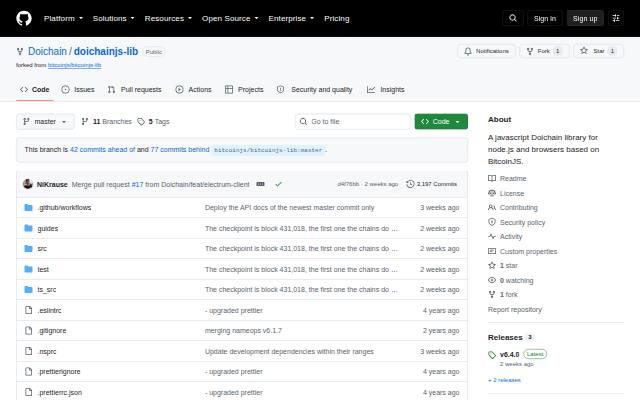Screen dimensions: 640x400
Task: Open the master branch selector dropdown
Action: [x=45, y=122]
